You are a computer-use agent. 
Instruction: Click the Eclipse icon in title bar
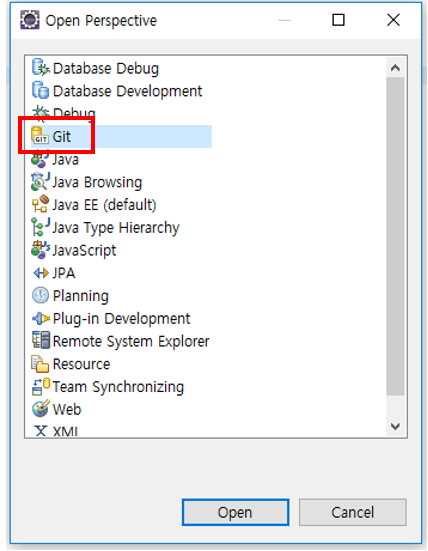(30, 20)
